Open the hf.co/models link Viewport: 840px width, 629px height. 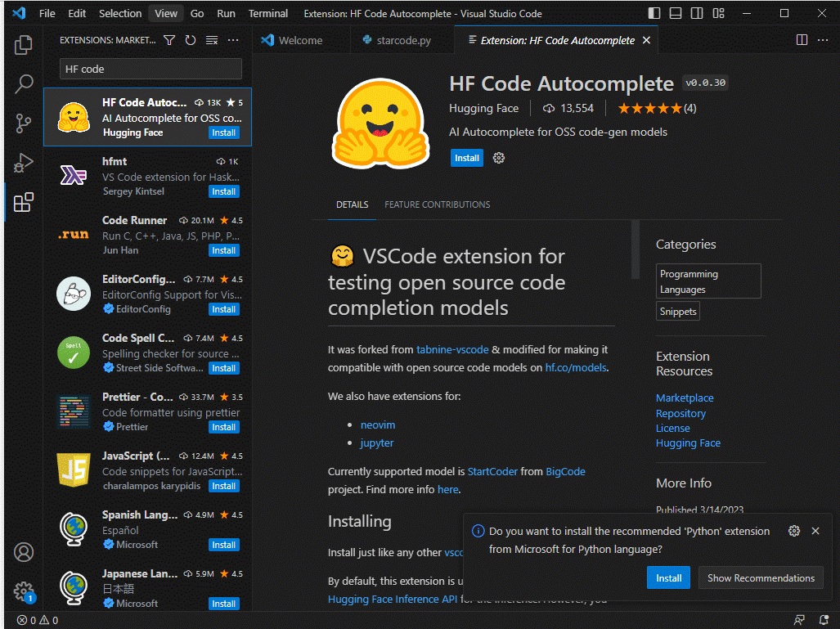576,367
